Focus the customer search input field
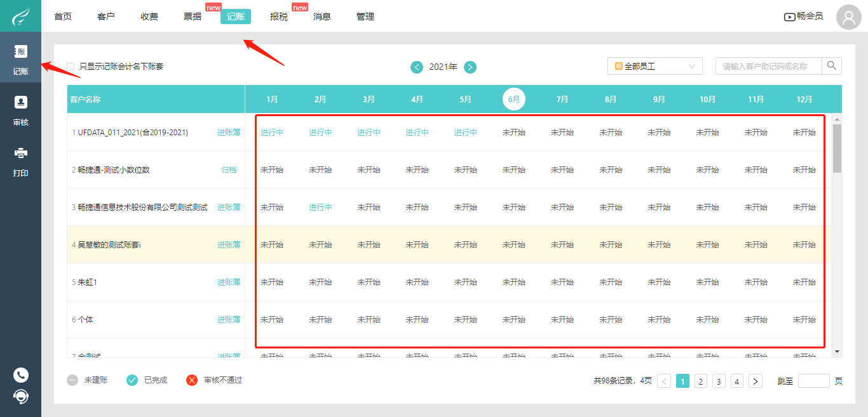This screenshot has width=868, height=417. 769,66
